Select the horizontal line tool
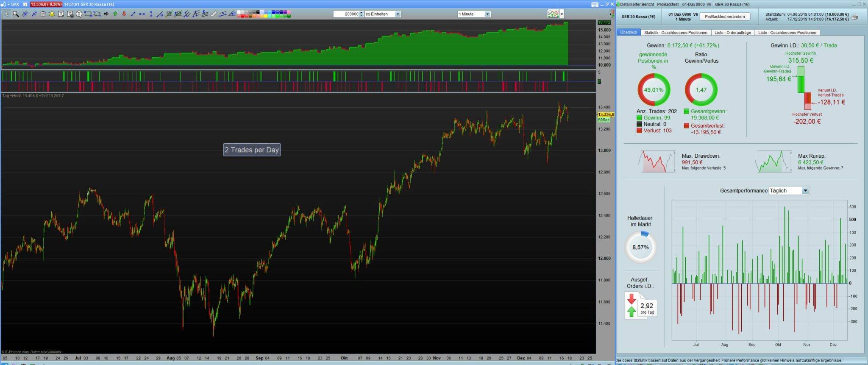This screenshot has width=868, height=365. [x=142, y=14]
